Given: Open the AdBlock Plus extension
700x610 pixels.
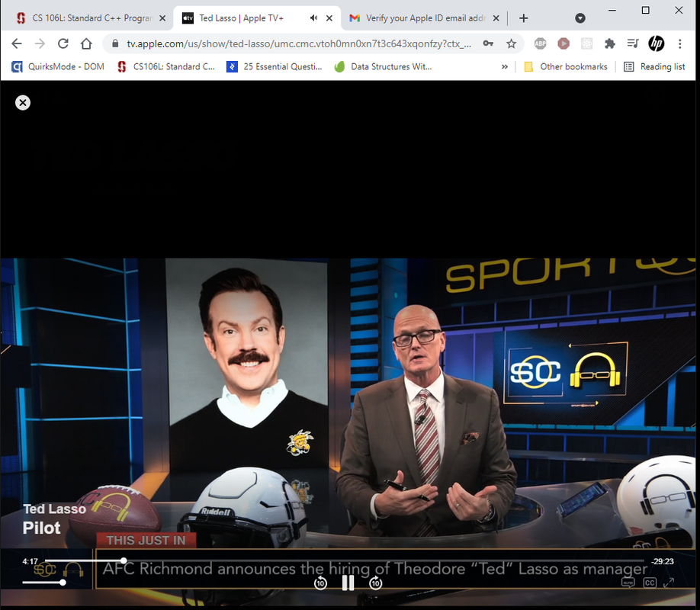Looking at the screenshot, I should 540,43.
